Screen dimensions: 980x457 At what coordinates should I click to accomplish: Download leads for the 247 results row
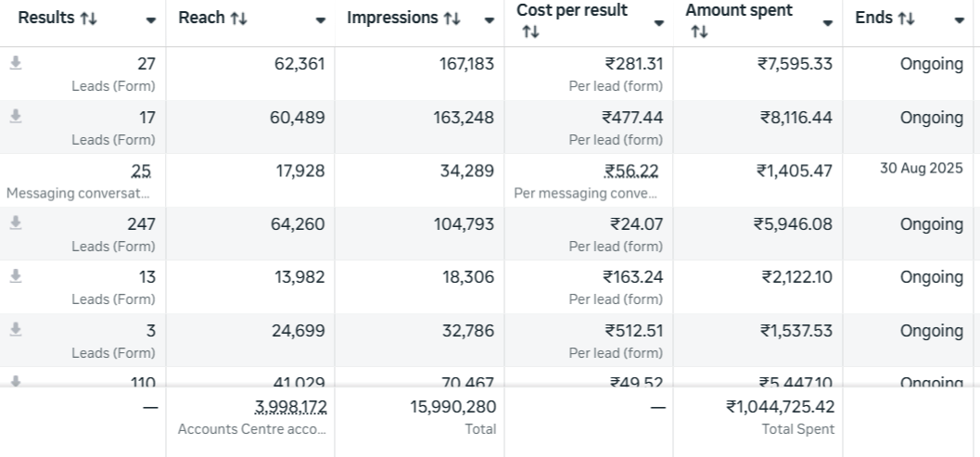pos(16,223)
